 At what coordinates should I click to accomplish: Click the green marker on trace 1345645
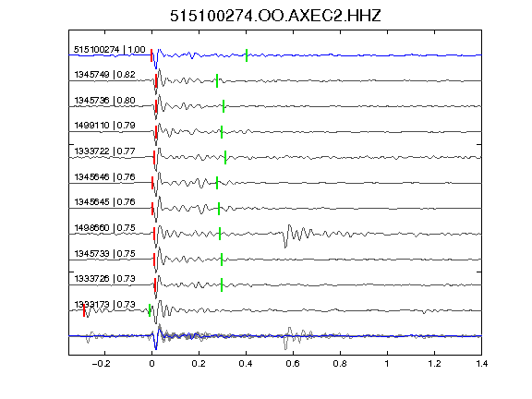click(219, 209)
